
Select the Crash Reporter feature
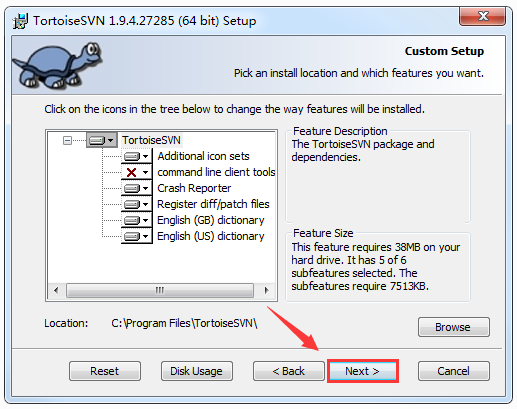click(x=194, y=188)
